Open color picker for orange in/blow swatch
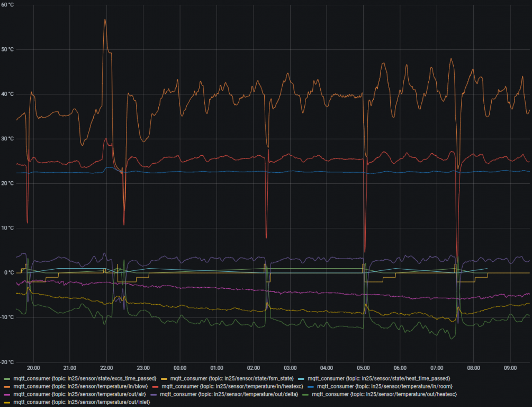Screen dimensions: 532x407 pos(7,387)
